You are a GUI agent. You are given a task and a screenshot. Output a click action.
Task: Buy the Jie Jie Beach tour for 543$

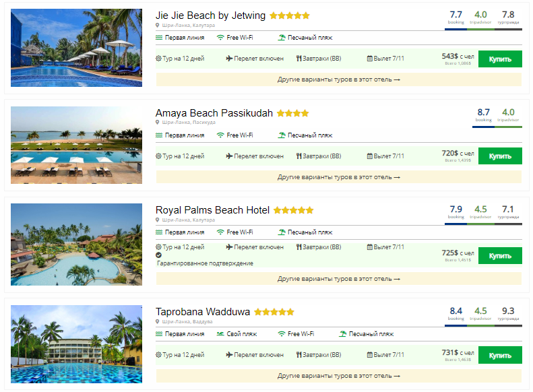click(500, 59)
